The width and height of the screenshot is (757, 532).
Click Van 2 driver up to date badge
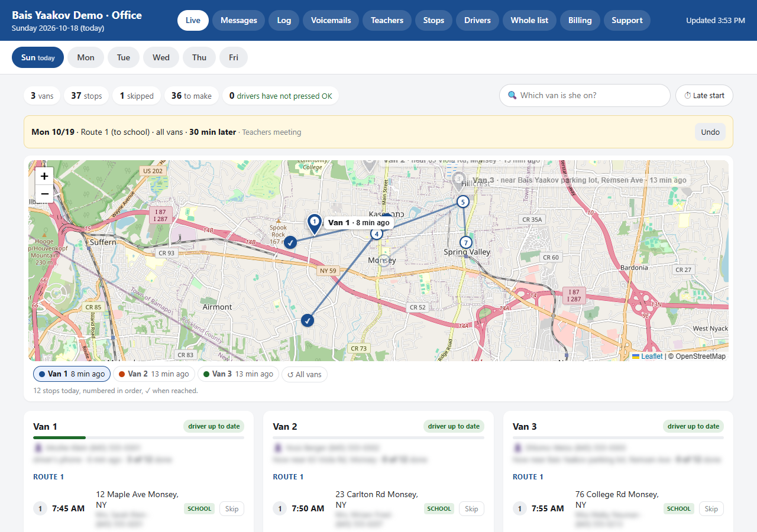pos(454,426)
